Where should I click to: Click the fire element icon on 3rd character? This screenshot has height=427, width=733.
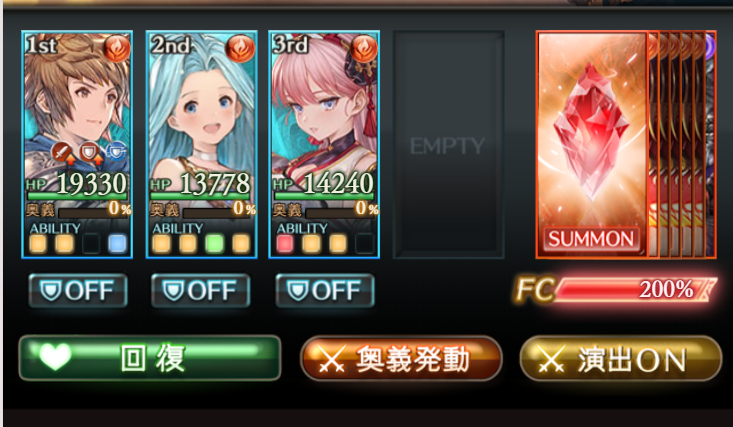pyautogui.click(x=364, y=48)
